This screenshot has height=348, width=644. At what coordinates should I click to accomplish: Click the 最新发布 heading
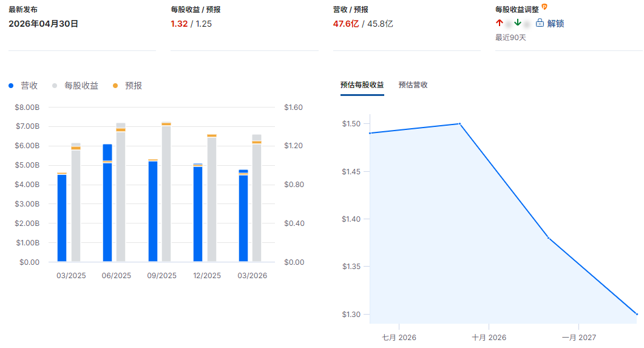pyautogui.click(x=23, y=10)
